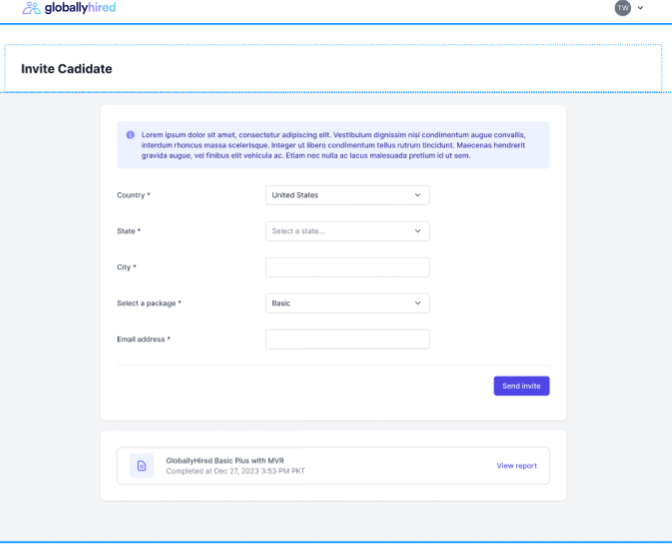
Task: Click the 'Select a package *' label
Action: click(x=149, y=303)
